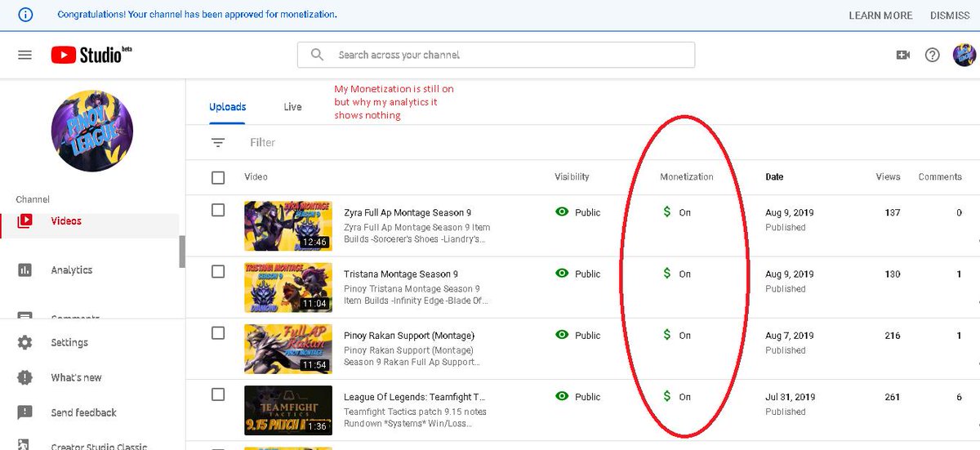Open the title Pinoy Rakan Support (Montage)

[409, 335]
